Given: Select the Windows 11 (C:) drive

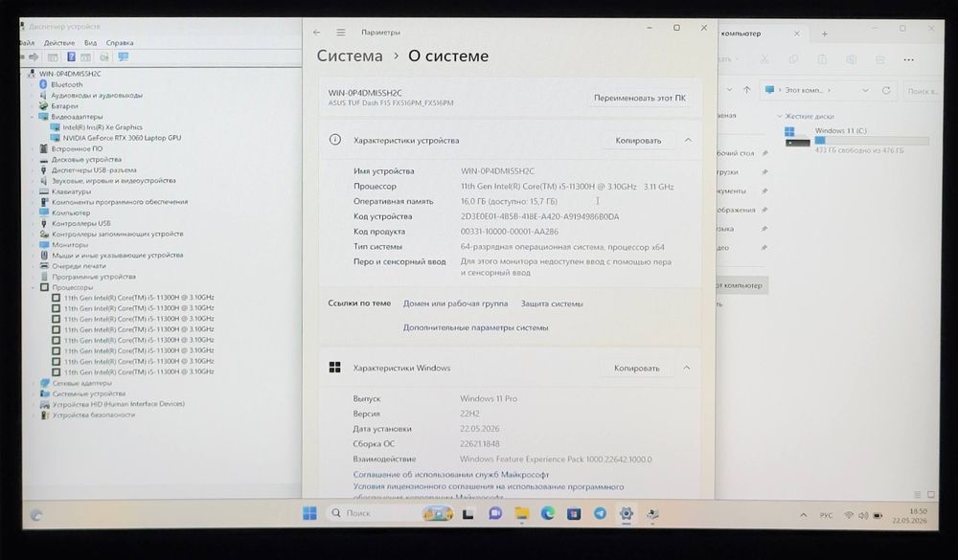Looking at the screenshot, I should pyautogui.click(x=855, y=139).
